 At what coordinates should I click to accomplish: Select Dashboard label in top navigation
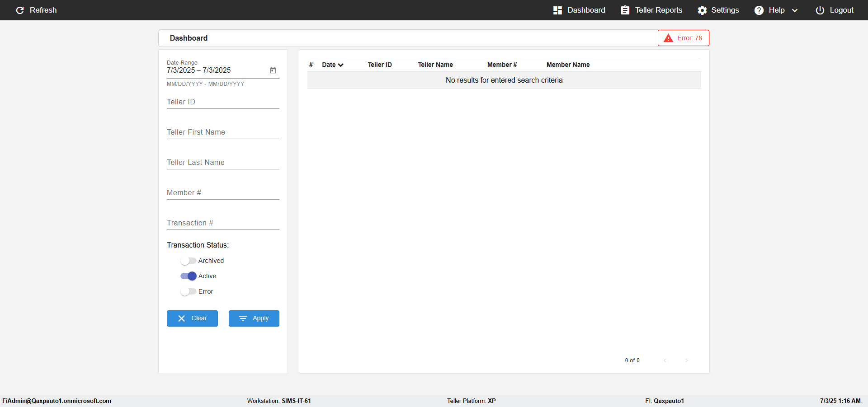tap(586, 10)
